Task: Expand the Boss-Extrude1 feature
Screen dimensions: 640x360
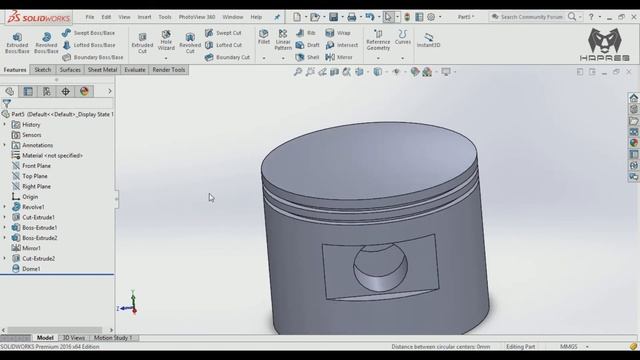Action: coord(4,227)
